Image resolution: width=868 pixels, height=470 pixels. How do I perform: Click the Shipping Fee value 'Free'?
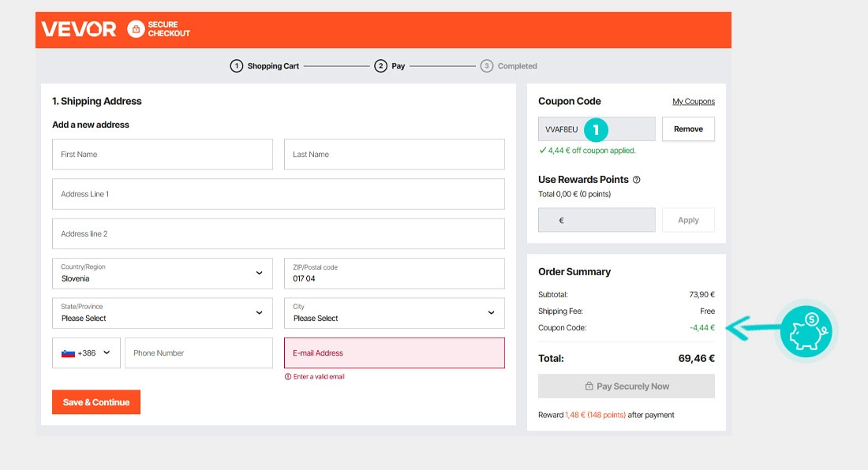[x=708, y=311]
